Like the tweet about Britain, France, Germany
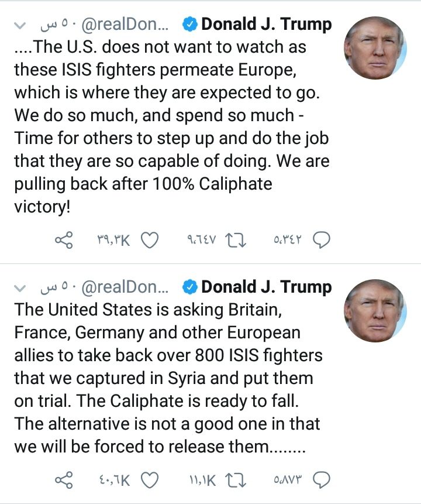This screenshot has width=421, height=504. tap(151, 481)
